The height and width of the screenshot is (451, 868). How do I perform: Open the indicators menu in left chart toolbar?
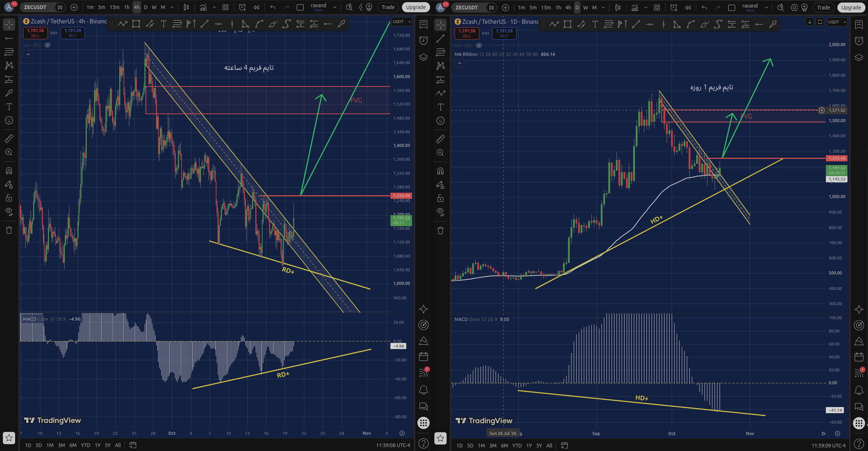click(203, 7)
